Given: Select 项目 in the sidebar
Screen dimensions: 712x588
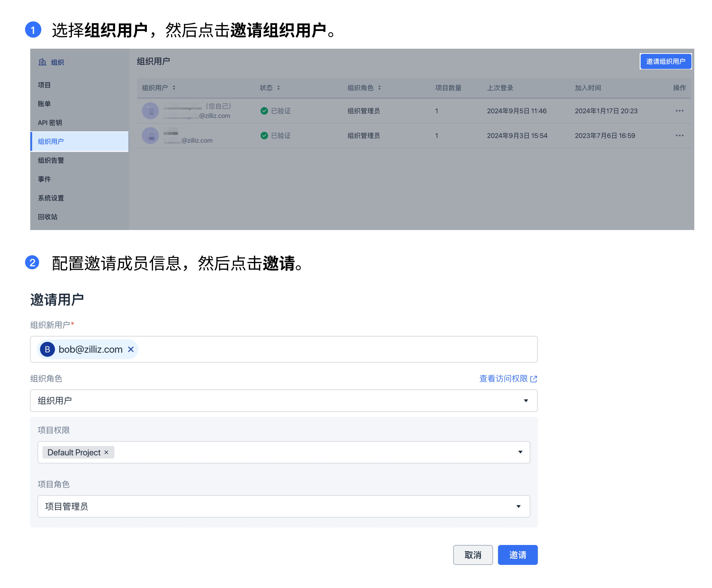Looking at the screenshot, I should click(44, 85).
